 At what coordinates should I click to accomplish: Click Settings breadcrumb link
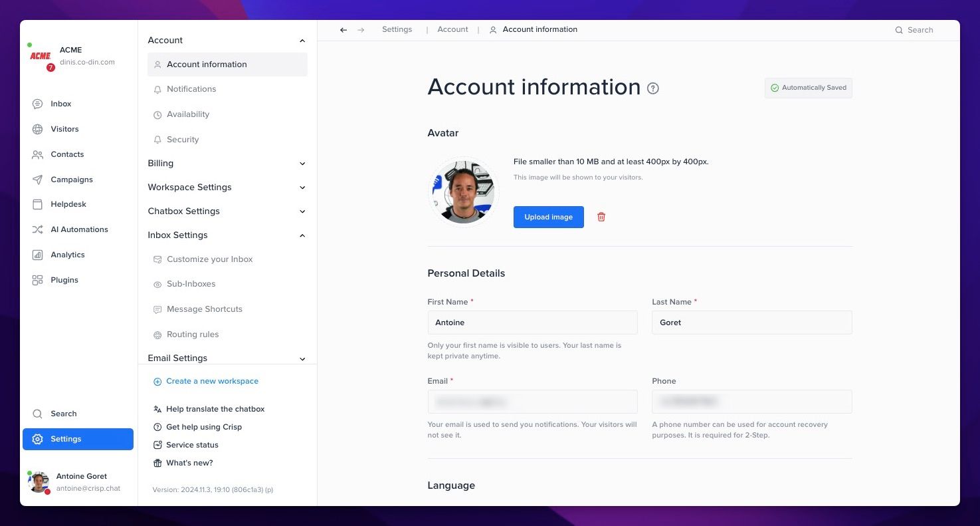point(397,29)
